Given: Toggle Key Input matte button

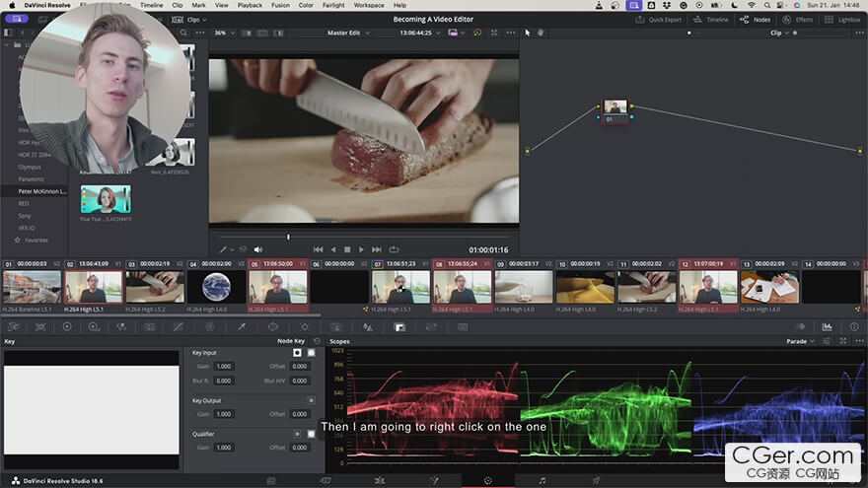Looking at the screenshot, I should point(297,353).
